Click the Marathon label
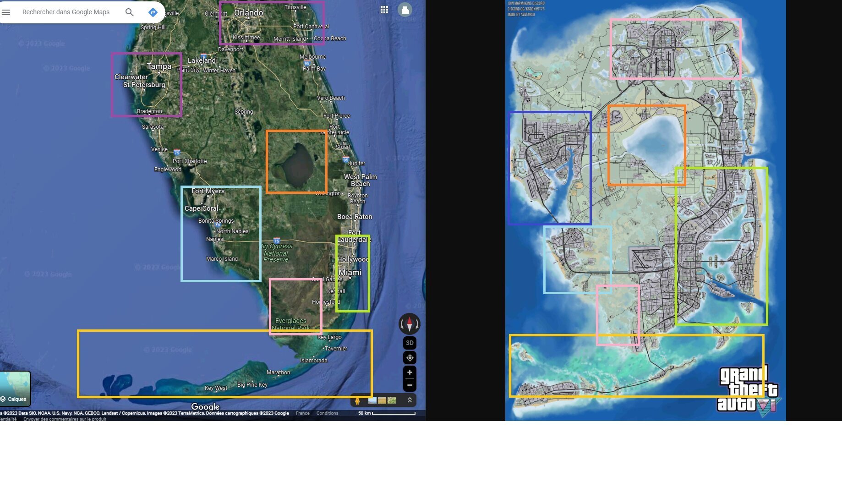 tap(279, 373)
